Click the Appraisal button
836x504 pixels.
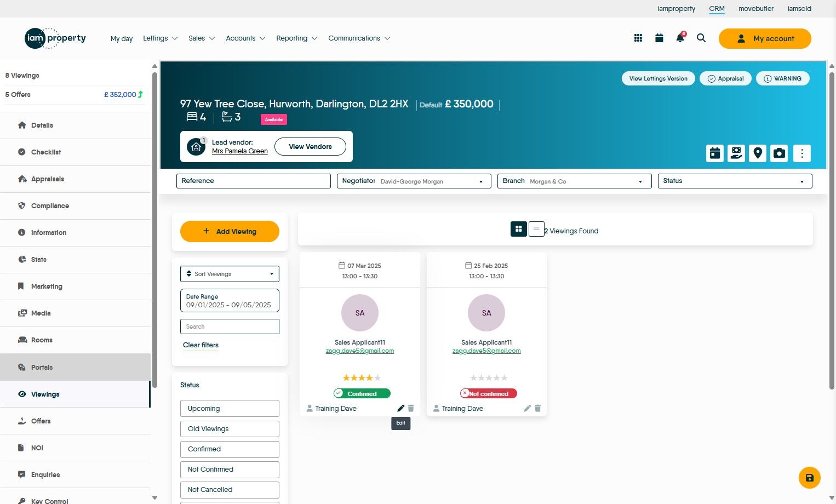[x=725, y=78]
